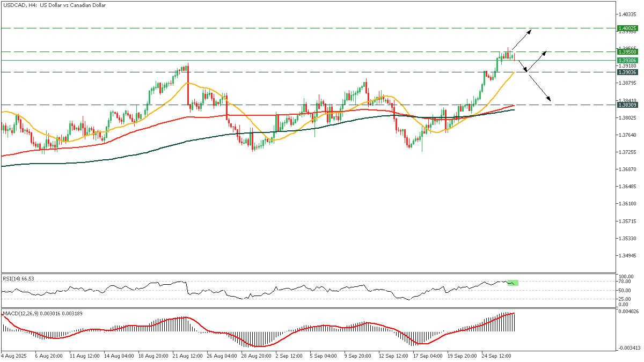Click the 1.40335 price axis value
The width and height of the screenshot is (644, 362).
point(627,14)
